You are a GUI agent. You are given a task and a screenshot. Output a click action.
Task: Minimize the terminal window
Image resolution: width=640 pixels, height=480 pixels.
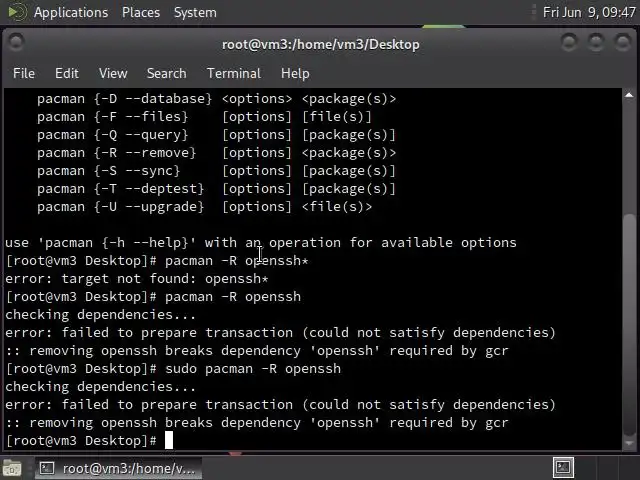tap(568, 44)
